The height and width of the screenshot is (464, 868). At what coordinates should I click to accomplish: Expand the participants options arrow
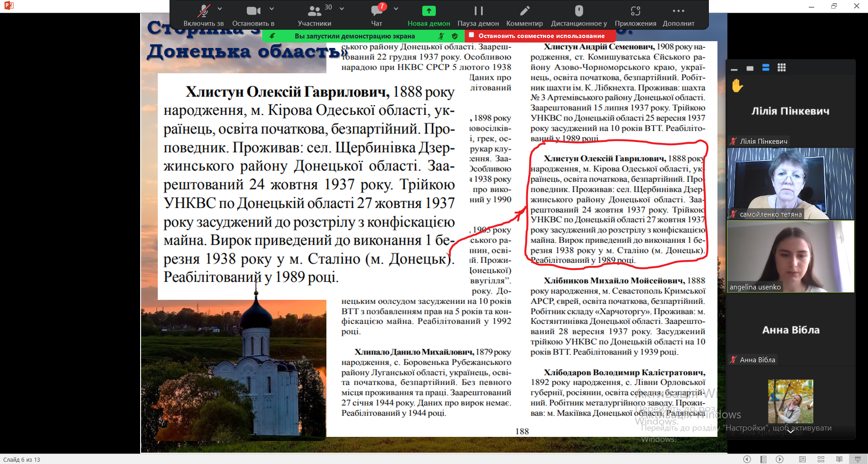click(342, 9)
